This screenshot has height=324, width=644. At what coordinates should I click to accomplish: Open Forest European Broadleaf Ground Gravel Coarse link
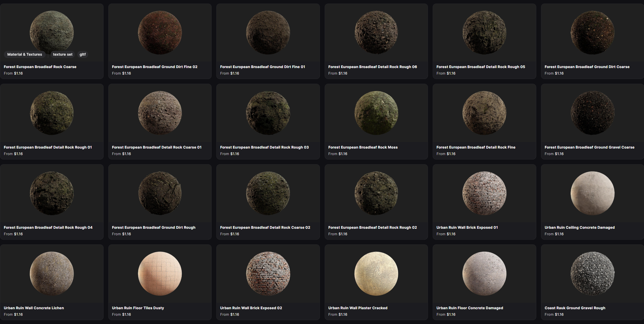589,147
